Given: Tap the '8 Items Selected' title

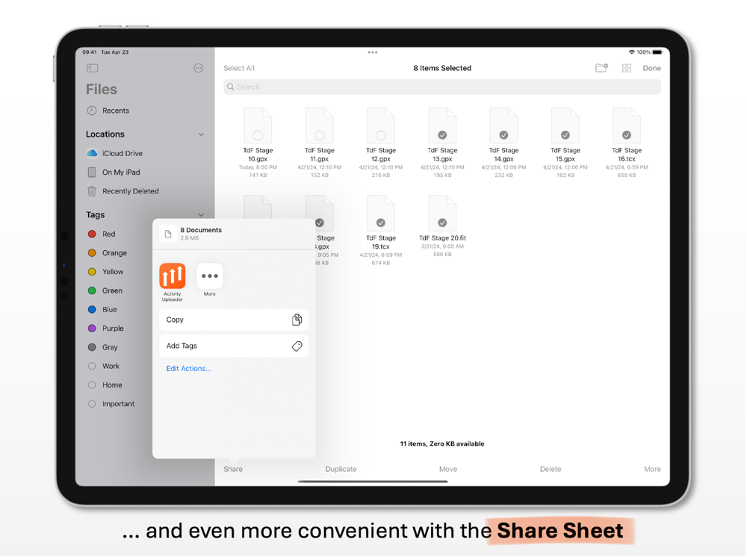Looking at the screenshot, I should [x=442, y=68].
